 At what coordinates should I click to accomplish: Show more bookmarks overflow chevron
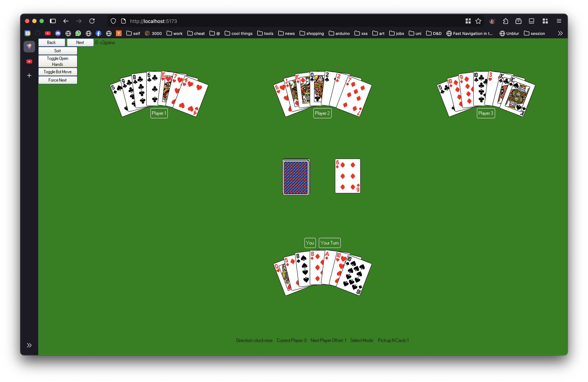point(560,33)
